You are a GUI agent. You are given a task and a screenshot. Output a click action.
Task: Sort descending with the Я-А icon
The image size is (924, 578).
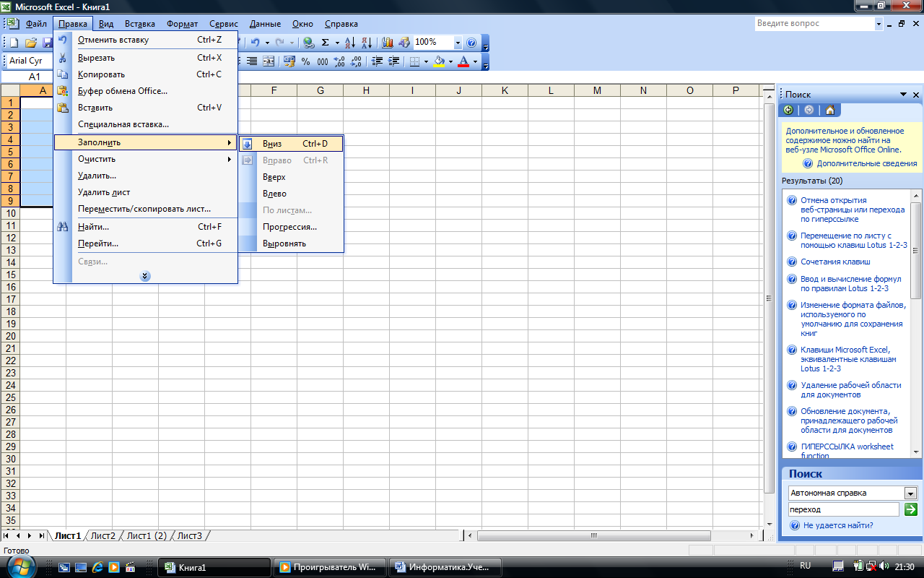coord(367,43)
